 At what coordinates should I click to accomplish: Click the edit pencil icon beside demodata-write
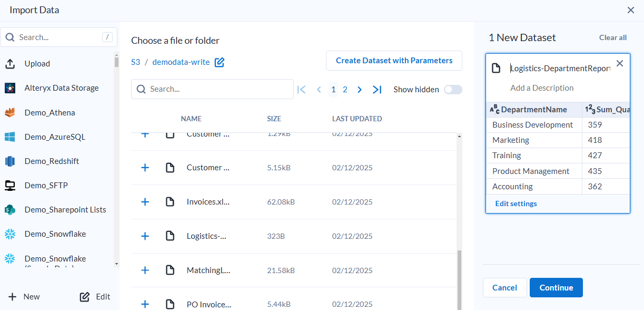(220, 62)
